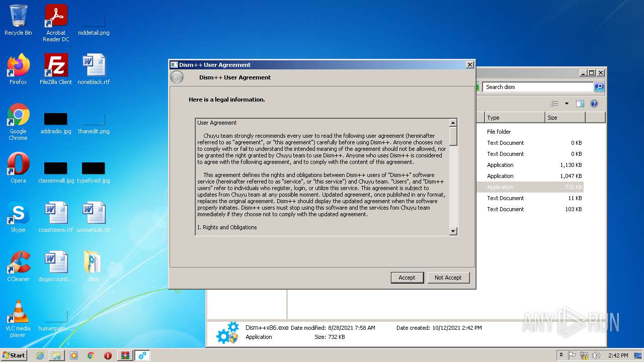Image resolution: width=644 pixels, height=362 pixels.
Task: Open Internet Explorer from taskbar
Action: [40, 355]
